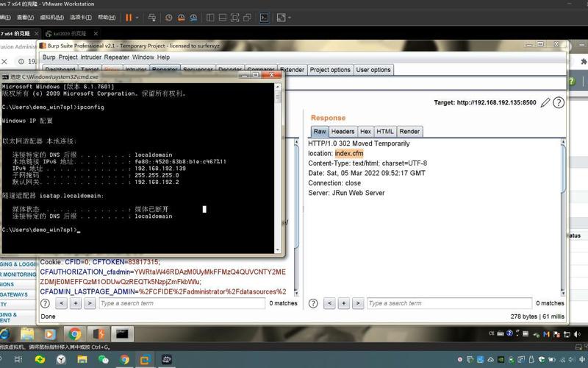Click cmd.exe window title bar icon
Image resolution: width=588 pixels, height=368 pixels.
5,77
